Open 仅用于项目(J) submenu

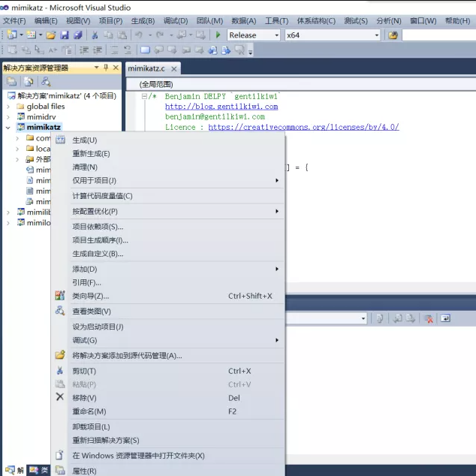(168, 181)
